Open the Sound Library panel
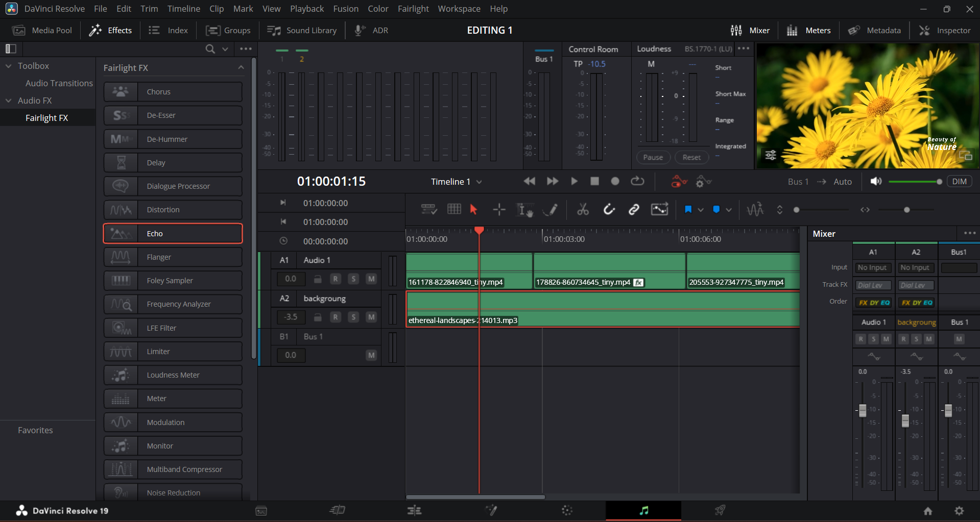980x522 pixels. pyautogui.click(x=301, y=31)
